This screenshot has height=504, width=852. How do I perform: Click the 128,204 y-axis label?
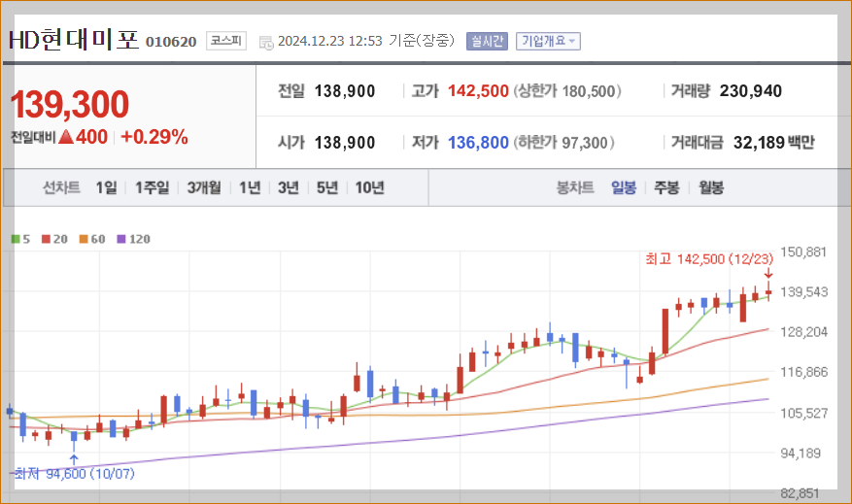click(803, 332)
